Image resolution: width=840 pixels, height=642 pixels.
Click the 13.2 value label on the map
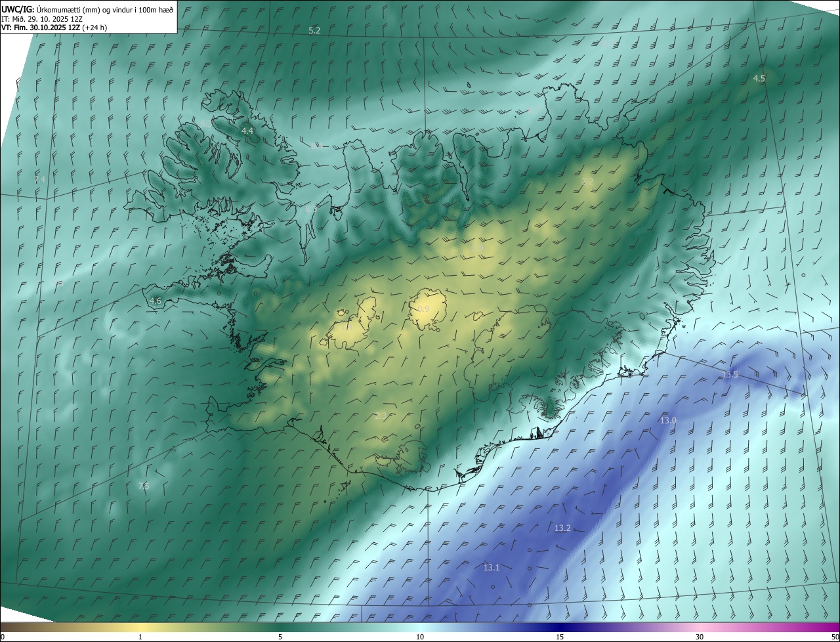point(562,528)
